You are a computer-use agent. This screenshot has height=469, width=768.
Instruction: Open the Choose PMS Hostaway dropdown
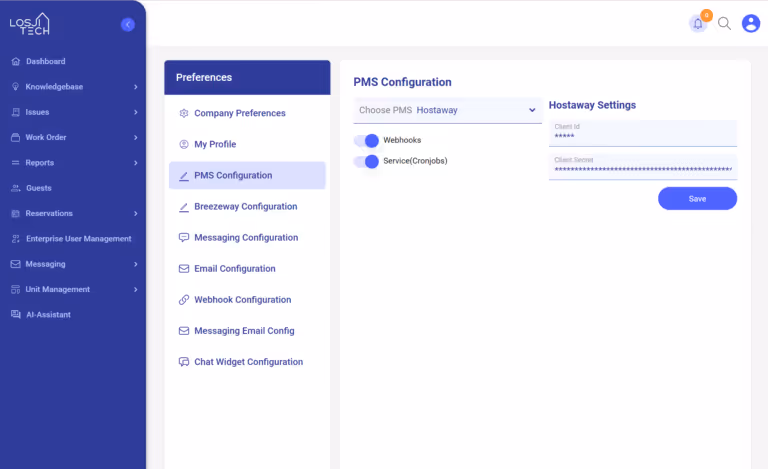[x=448, y=110]
